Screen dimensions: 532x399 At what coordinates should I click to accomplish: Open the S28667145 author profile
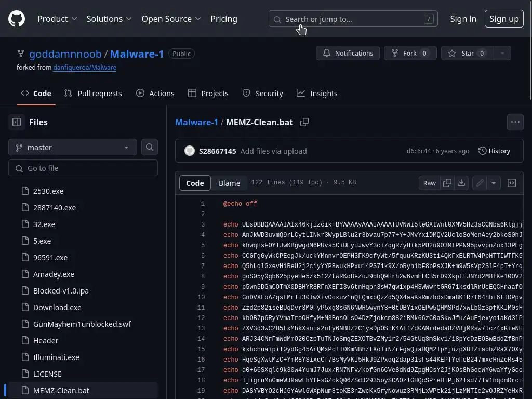click(x=218, y=151)
